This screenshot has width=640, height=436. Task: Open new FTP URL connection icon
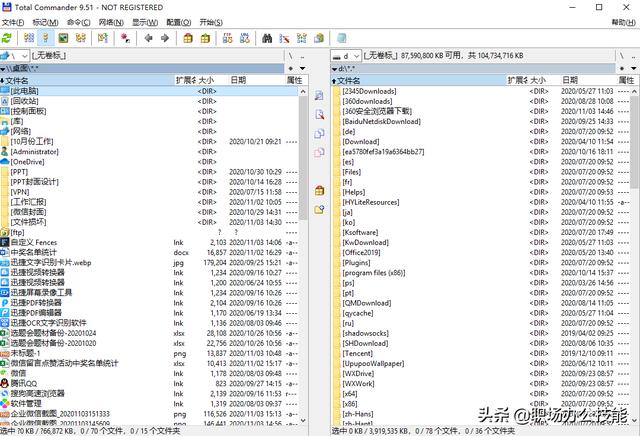(x=244, y=38)
